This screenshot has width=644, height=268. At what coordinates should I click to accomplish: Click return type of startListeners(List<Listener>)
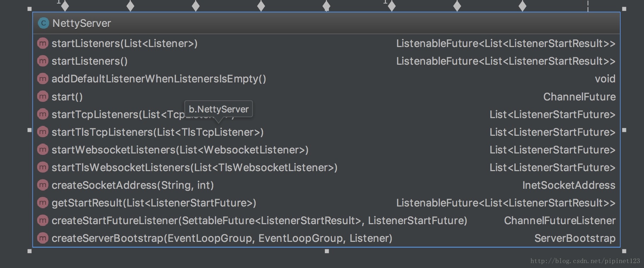click(x=506, y=43)
